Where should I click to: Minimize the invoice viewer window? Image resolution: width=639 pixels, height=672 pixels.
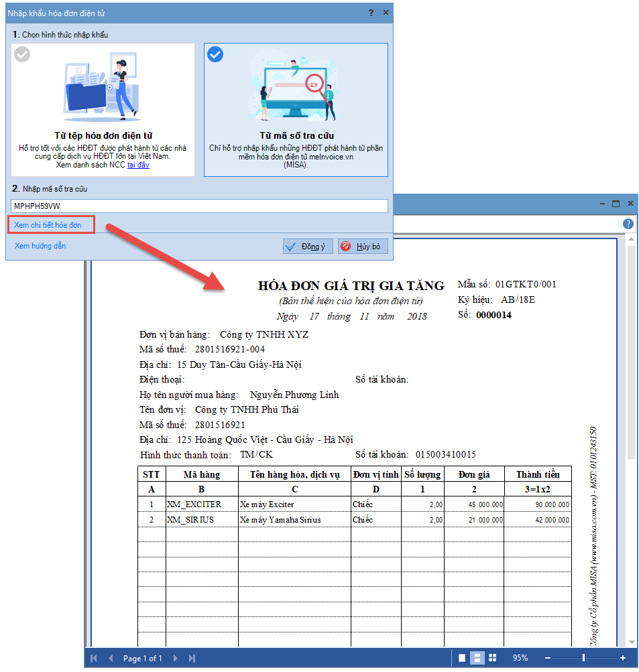coord(603,204)
